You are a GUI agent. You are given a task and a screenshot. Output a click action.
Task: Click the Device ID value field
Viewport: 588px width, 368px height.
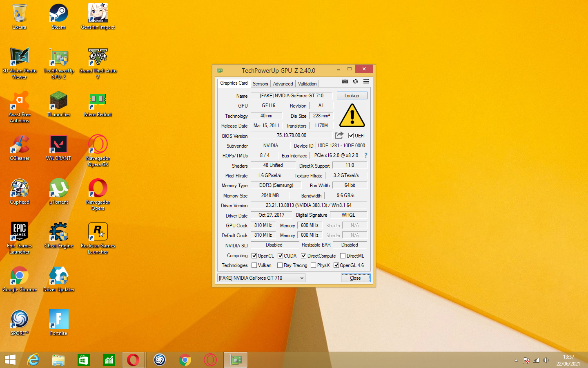[x=341, y=146]
